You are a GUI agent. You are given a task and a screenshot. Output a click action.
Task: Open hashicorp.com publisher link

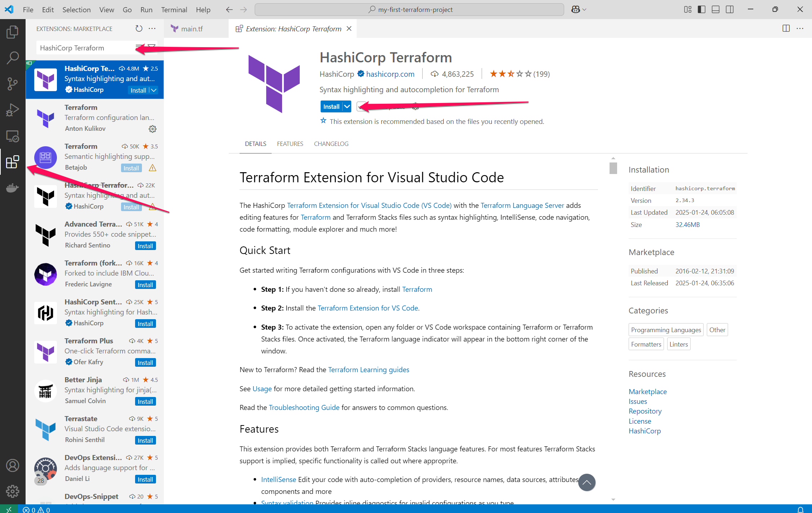390,74
